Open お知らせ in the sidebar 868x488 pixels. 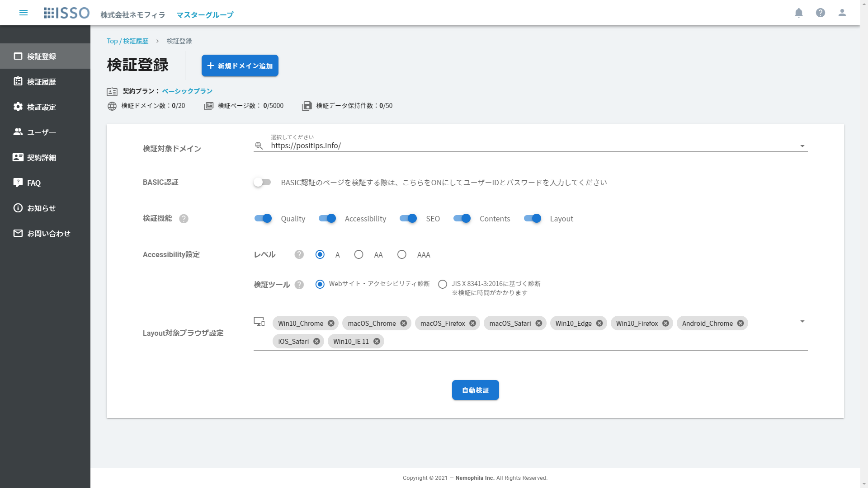pyautogui.click(x=45, y=208)
